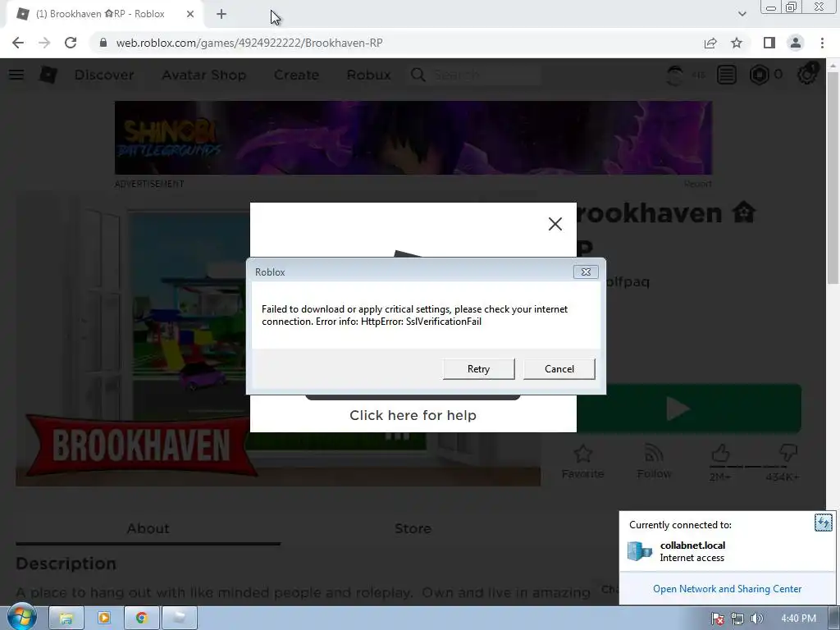Screen dimensions: 840x630
Task: Click the volume speaker tray icon
Action: point(756,619)
